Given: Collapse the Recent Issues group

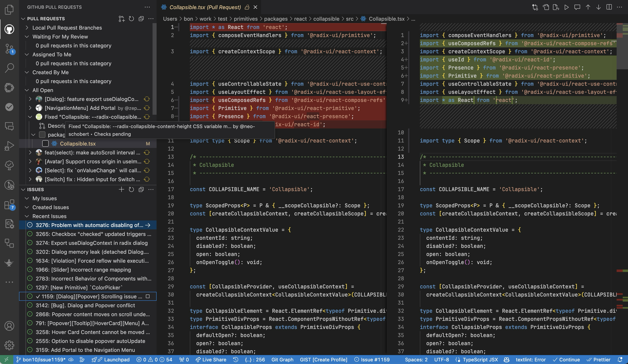Looking at the screenshot, I should 27,216.
